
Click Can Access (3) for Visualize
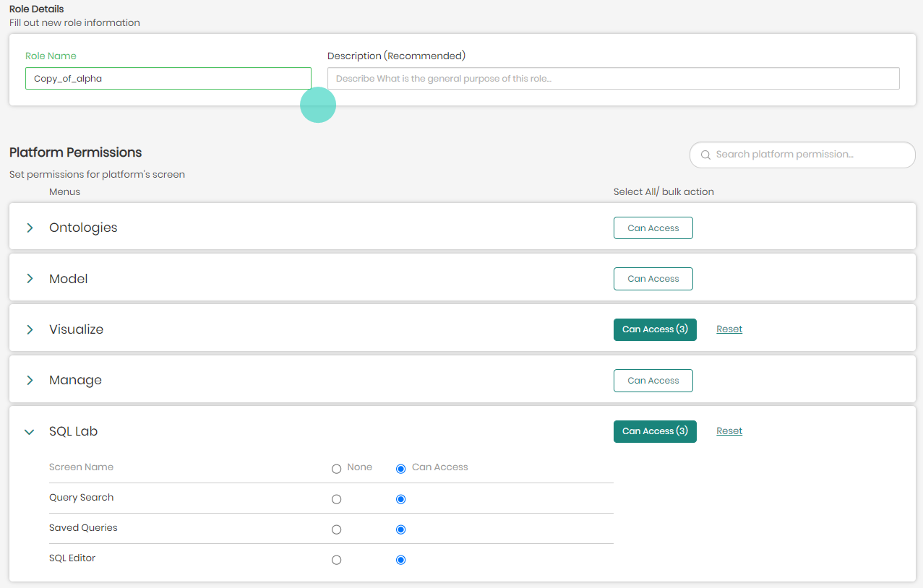655,329
